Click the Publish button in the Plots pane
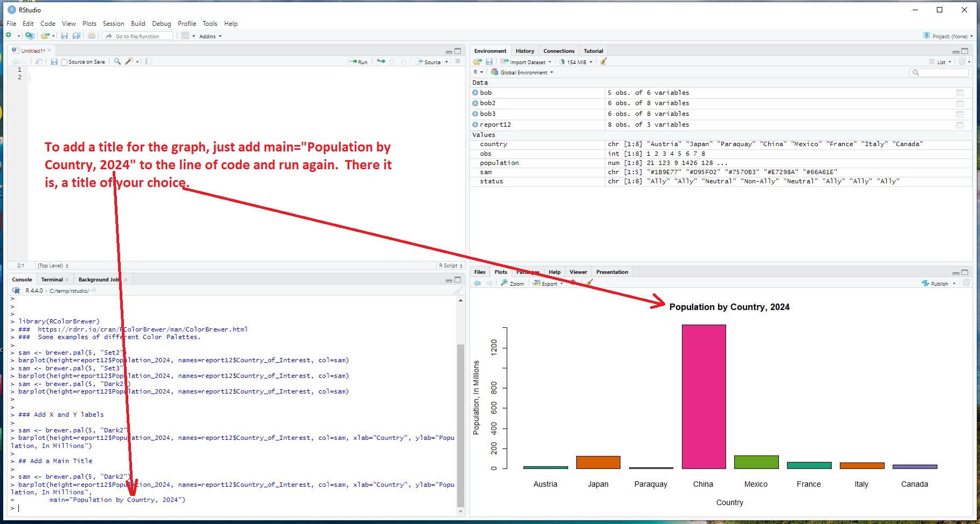This screenshot has width=980, height=524. (x=936, y=284)
